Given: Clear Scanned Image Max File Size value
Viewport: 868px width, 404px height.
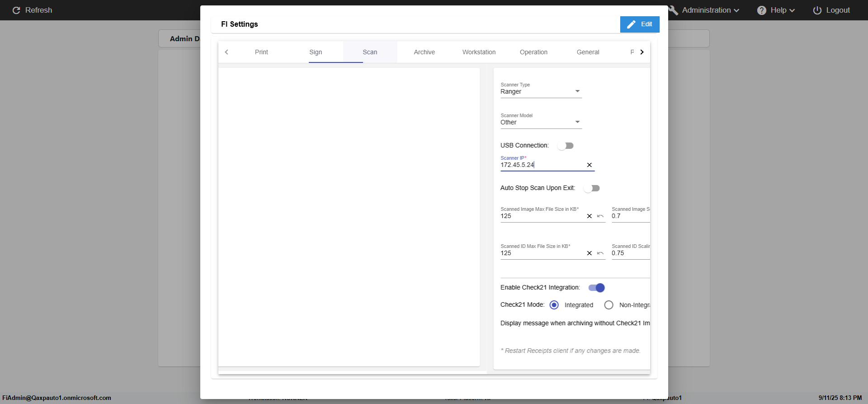Looking at the screenshot, I should (589, 216).
